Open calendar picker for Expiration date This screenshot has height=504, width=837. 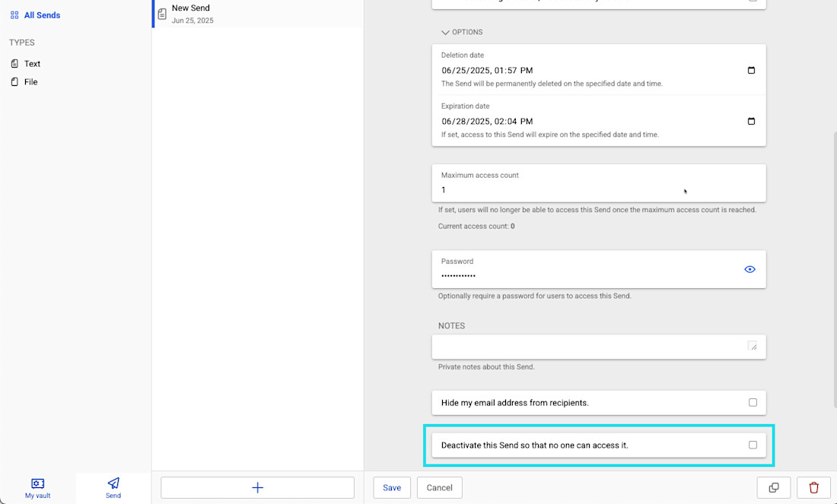point(751,122)
